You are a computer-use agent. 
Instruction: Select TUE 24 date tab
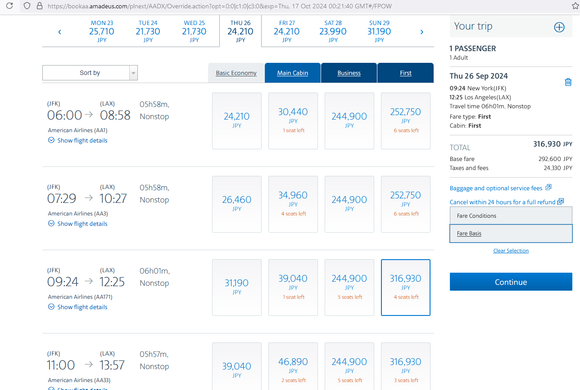tap(148, 31)
